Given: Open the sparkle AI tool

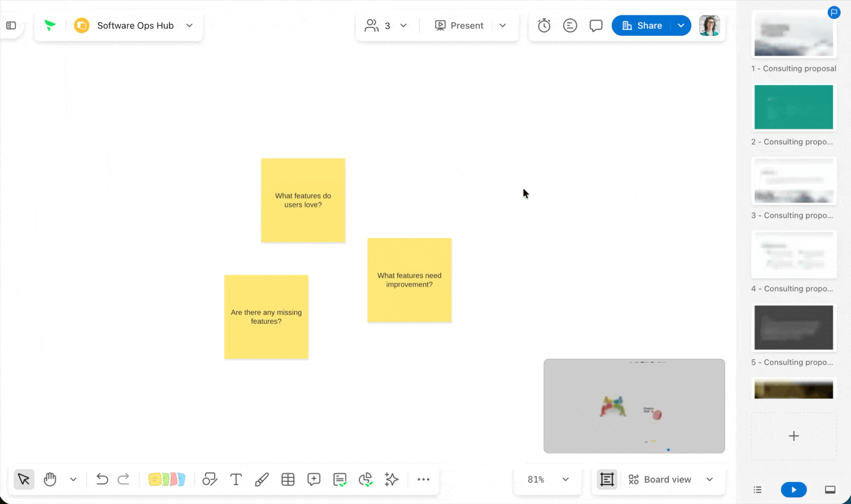Looking at the screenshot, I should pyautogui.click(x=391, y=479).
